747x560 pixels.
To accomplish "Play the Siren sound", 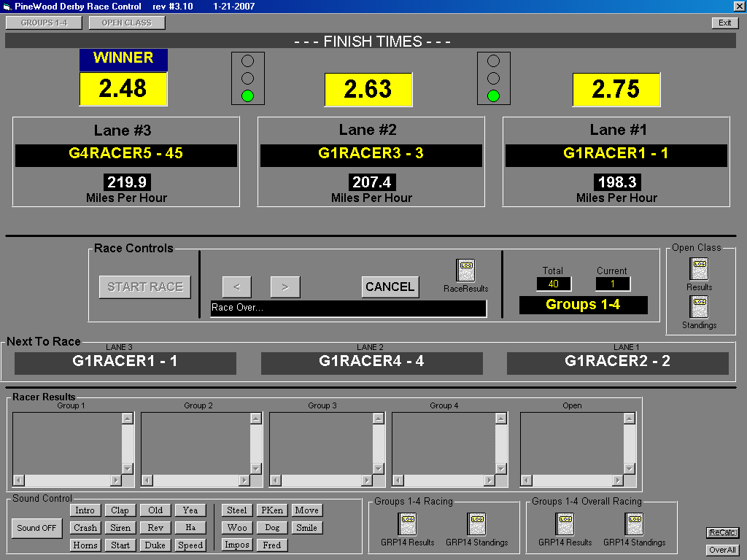I will tap(120, 528).
